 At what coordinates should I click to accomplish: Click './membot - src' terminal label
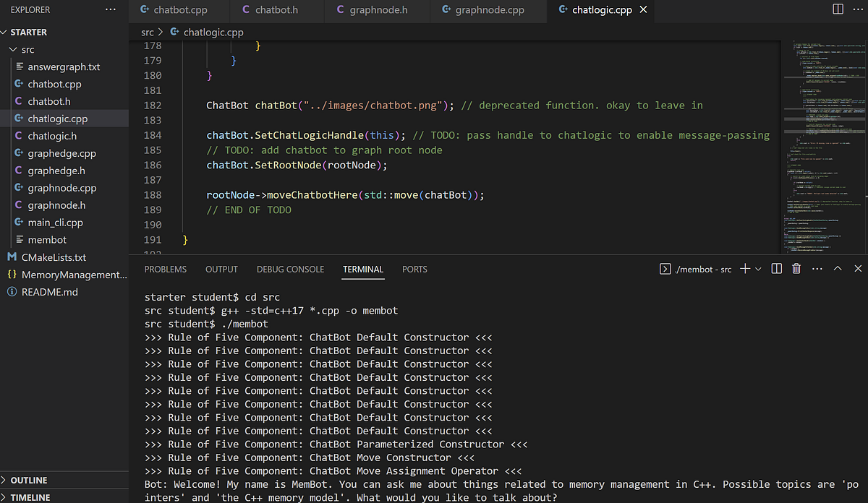(x=702, y=269)
